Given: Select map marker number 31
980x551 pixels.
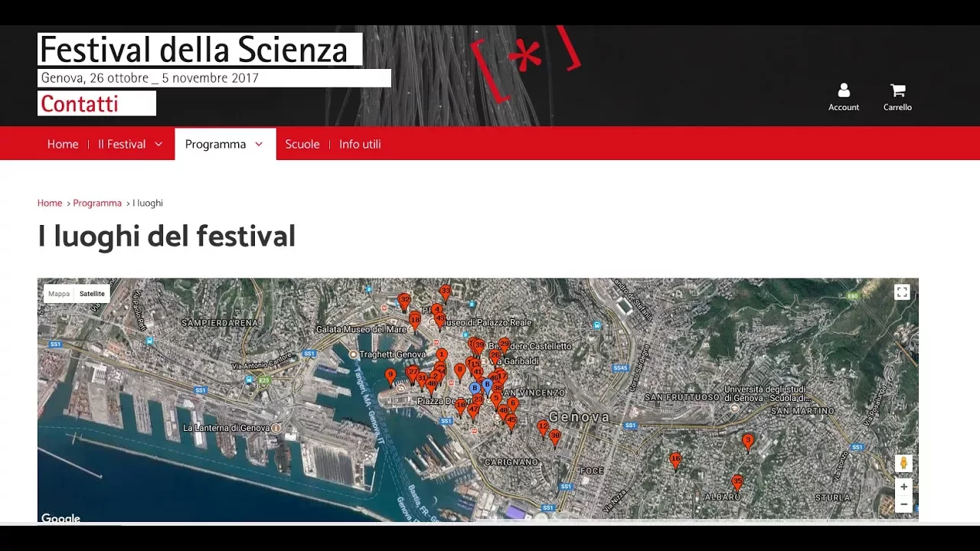Looking at the screenshot, I should point(421,380).
